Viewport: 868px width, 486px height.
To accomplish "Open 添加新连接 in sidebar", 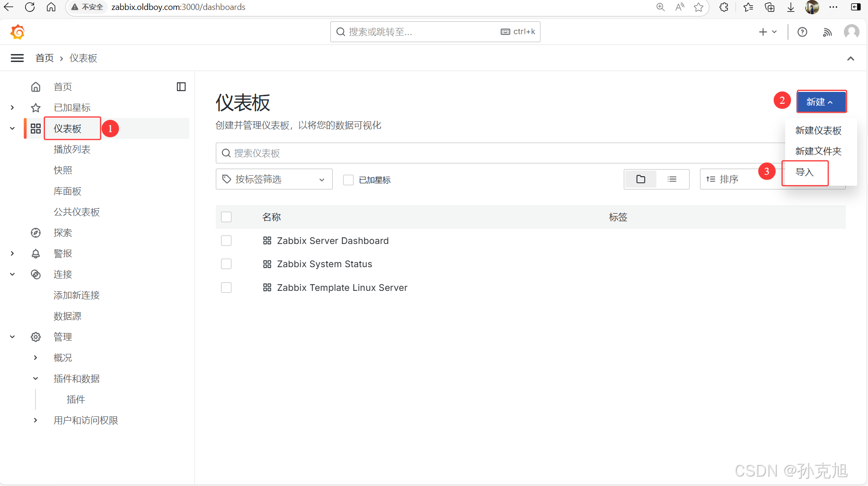I will [x=77, y=295].
